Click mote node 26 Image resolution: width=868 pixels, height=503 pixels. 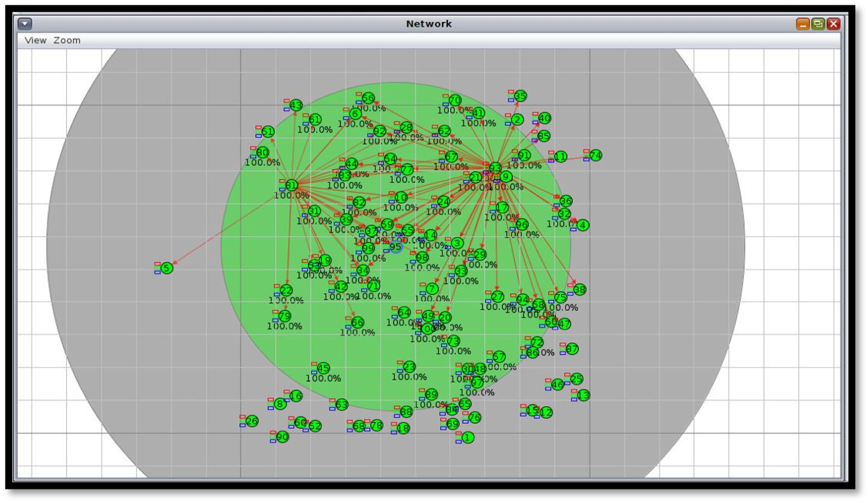(x=252, y=421)
